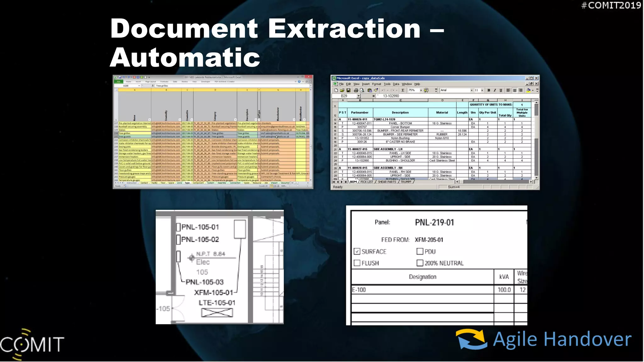Click Redo arrow in copy_data5.xls toolbar
This screenshot has height=362, width=644.
tap(392, 90)
